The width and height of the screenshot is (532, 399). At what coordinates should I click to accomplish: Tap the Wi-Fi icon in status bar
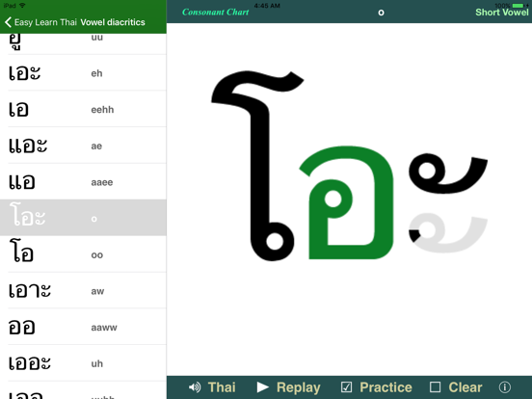click(x=22, y=6)
